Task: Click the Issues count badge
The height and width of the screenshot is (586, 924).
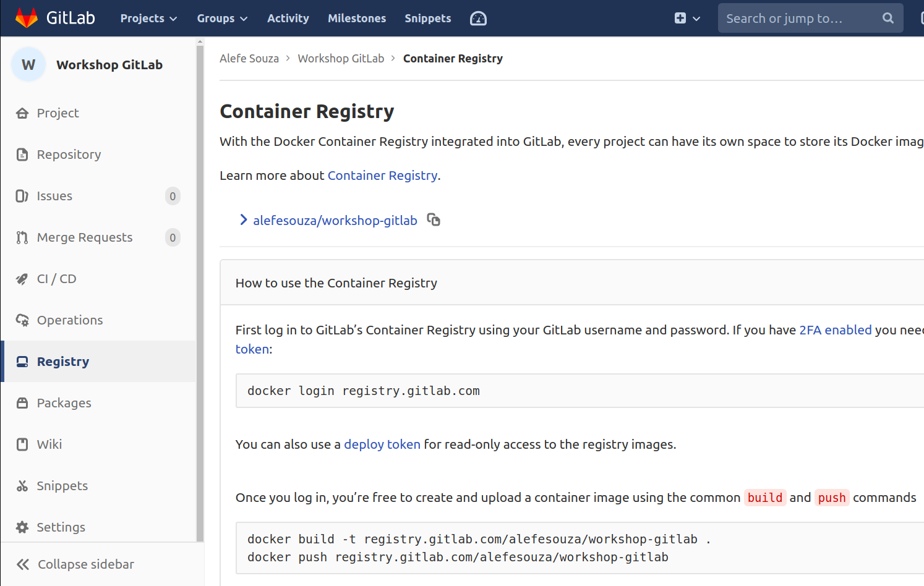Action: click(x=173, y=196)
